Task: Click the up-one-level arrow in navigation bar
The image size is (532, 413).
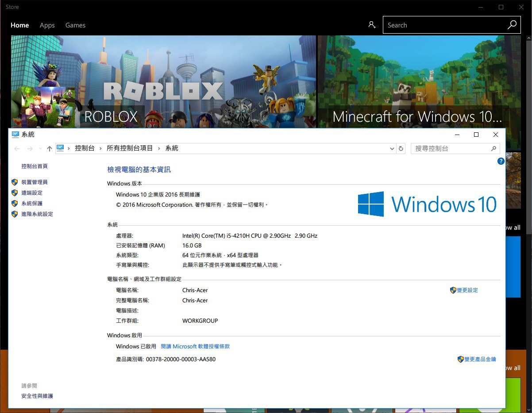Action: point(49,149)
